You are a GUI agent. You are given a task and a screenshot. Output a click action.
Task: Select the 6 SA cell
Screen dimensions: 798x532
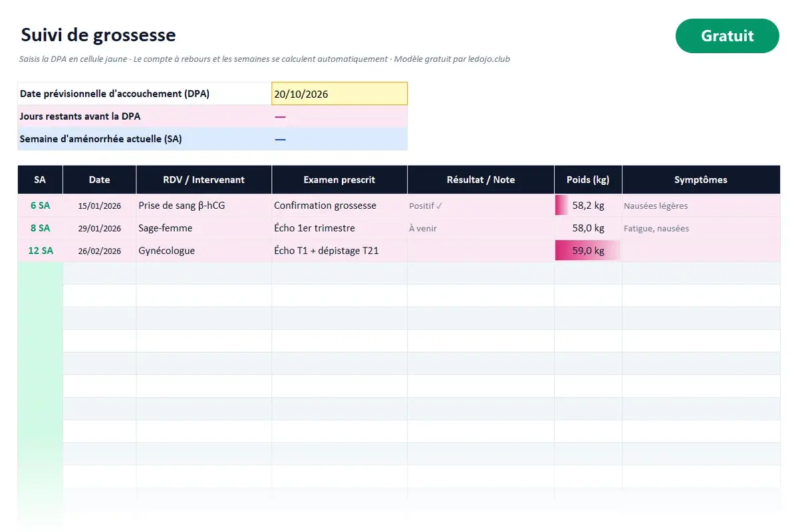tap(40, 205)
